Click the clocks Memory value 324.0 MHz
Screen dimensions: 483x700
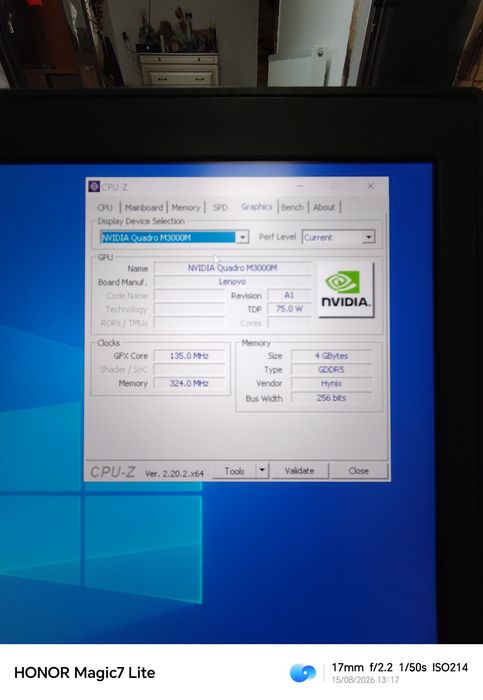point(189,383)
